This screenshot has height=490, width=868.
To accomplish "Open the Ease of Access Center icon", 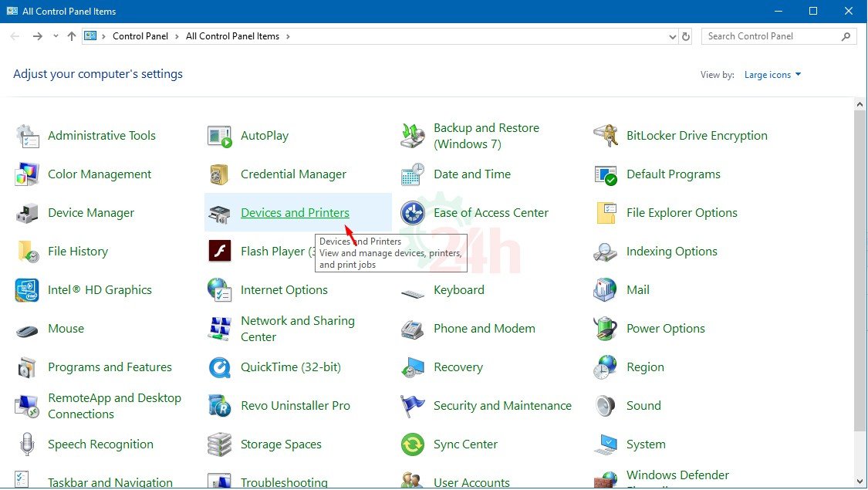I will pyautogui.click(x=413, y=213).
